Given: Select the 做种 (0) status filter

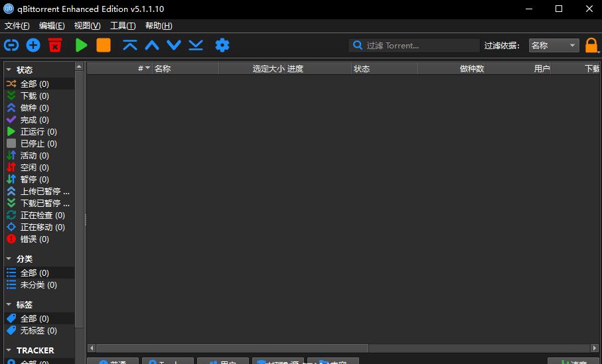Looking at the screenshot, I should 40,107.
